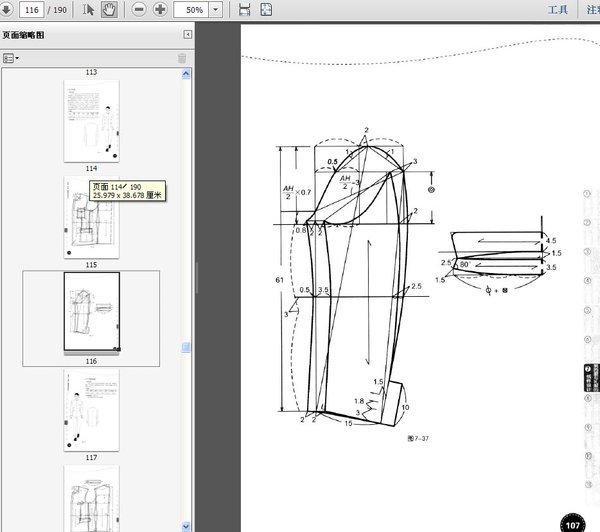Activate the Hand pan tool
Screen dimensions: 600x532
pyautogui.click(x=109, y=10)
